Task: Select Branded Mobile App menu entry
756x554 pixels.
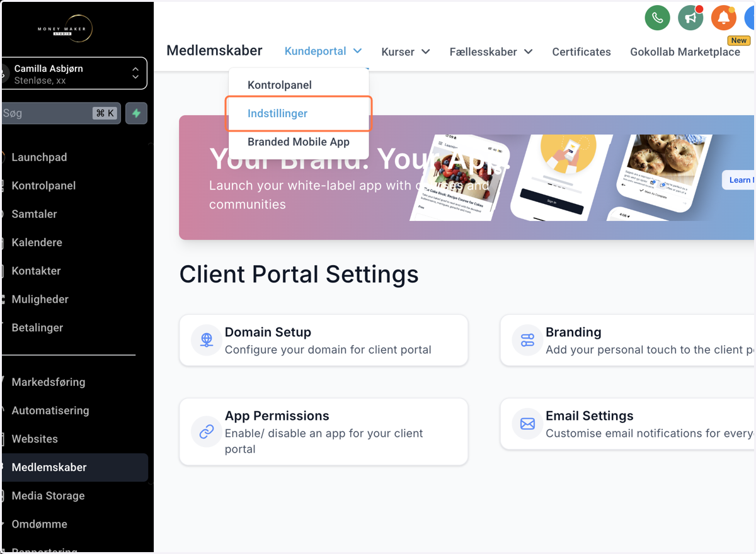Action: [x=299, y=142]
